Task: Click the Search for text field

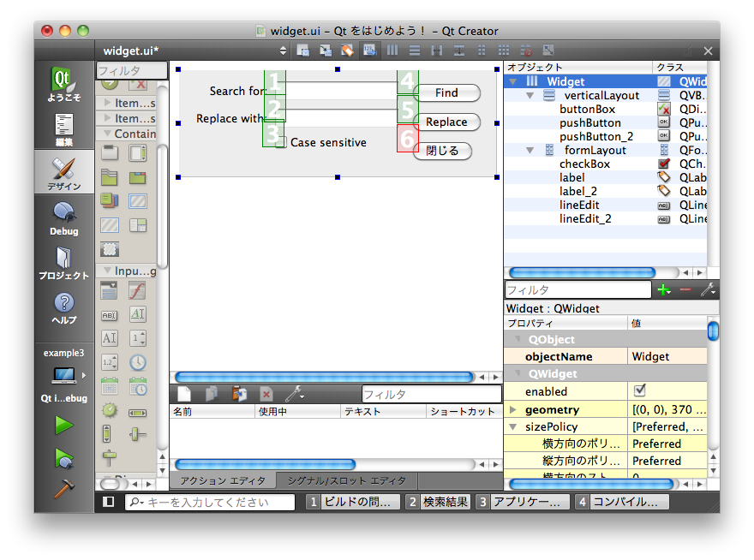Action: click(x=340, y=91)
